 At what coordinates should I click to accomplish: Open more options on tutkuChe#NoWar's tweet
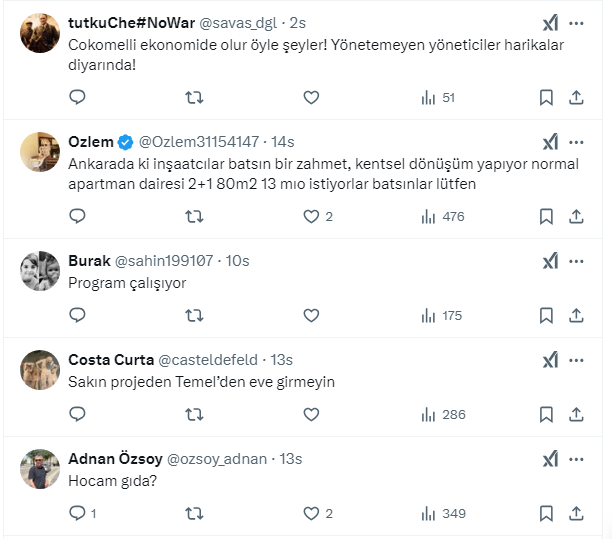tap(577, 23)
